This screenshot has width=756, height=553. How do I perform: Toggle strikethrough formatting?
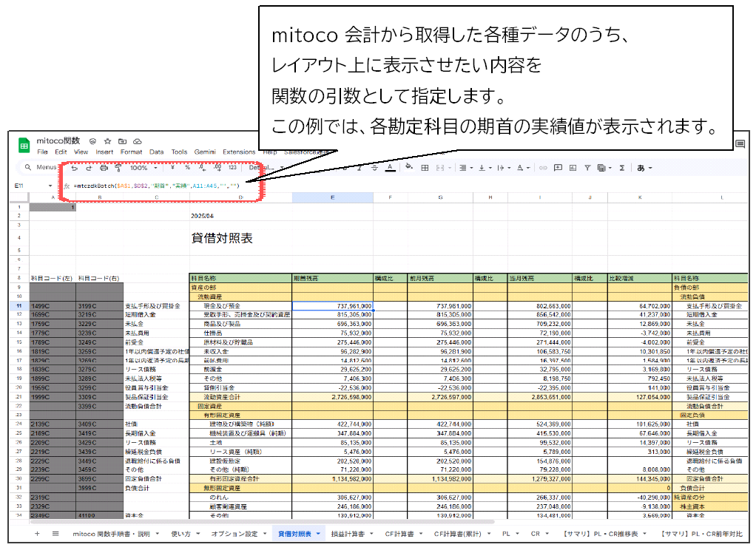pyautogui.click(x=374, y=168)
